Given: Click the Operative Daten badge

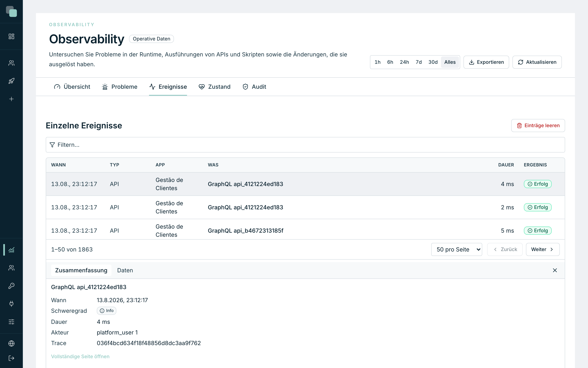Looking at the screenshot, I should point(151,39).
